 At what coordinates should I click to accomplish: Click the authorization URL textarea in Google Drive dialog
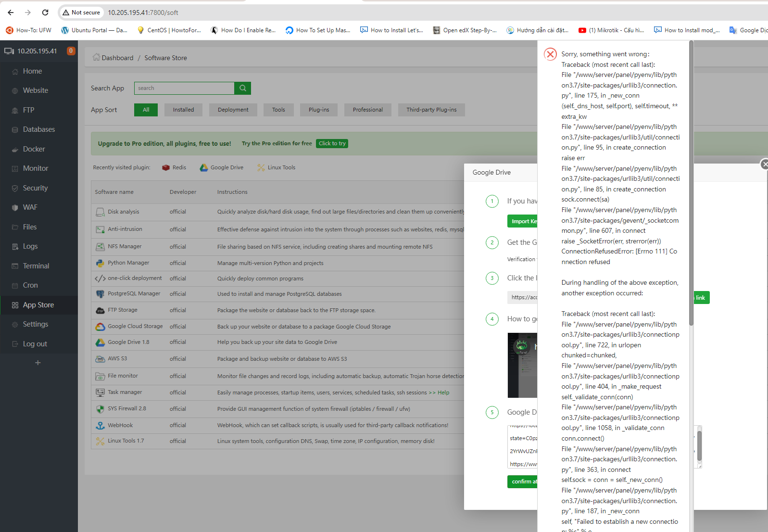point(523,447)
